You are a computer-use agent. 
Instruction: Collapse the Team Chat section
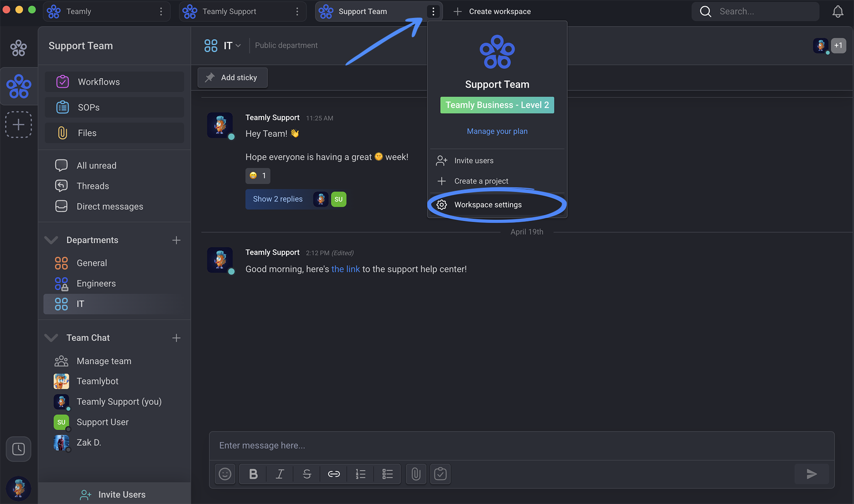pos(52,338)
